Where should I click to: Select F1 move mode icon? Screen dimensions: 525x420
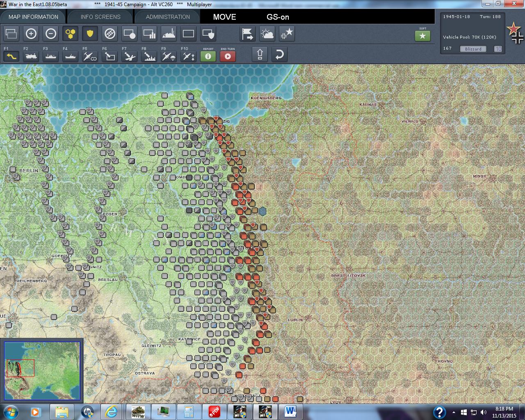(x=11, y=56)
